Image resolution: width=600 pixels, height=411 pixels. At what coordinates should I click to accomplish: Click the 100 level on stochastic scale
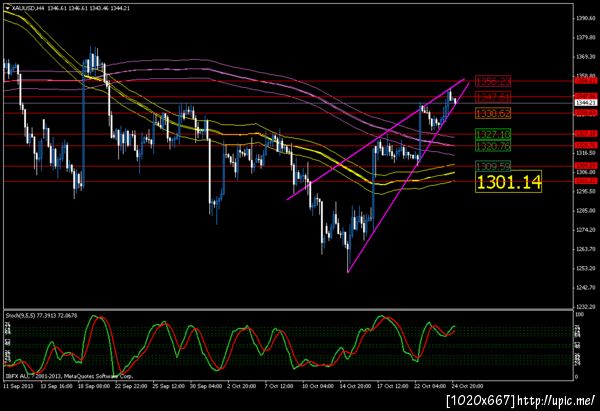tap(580, 314)
